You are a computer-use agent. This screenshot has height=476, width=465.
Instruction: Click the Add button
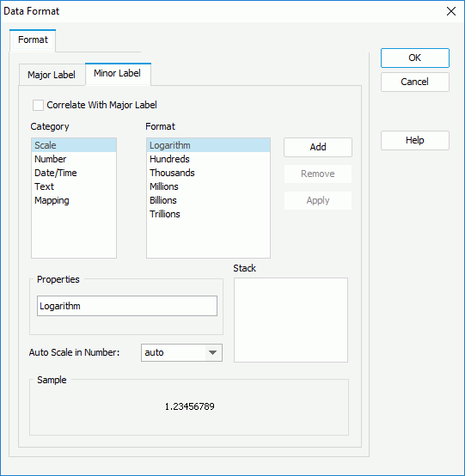318,147
